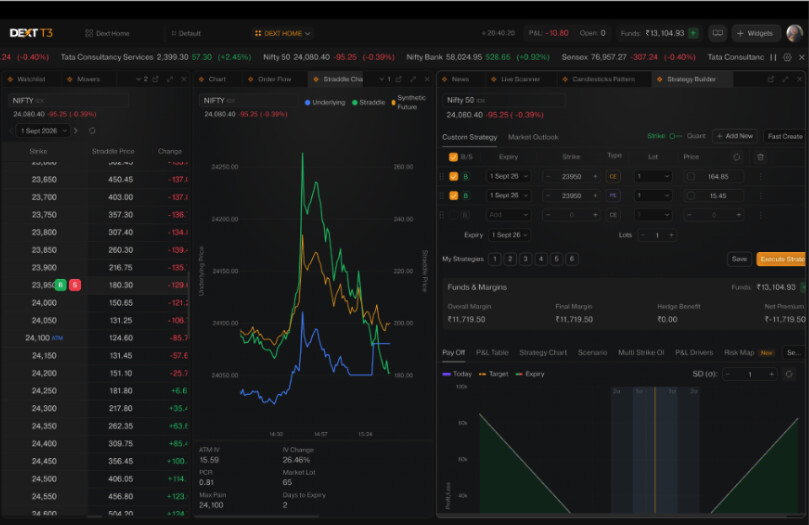809x525 pixels.
Task: Click the green add funds plus icon
Action: pyautogui.click(x=693, y=33)
